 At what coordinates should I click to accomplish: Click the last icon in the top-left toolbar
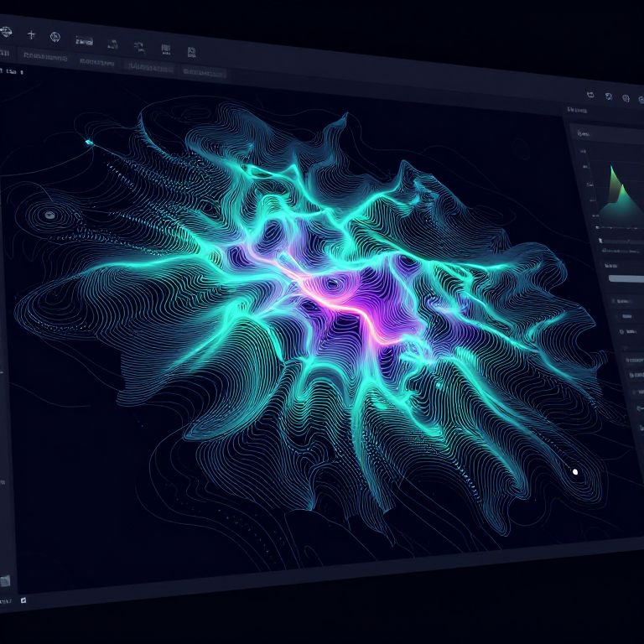tap(192, 52)
